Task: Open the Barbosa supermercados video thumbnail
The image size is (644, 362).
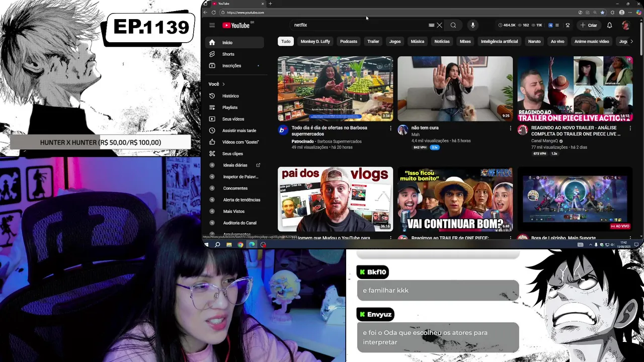Action: pos(335,88)
